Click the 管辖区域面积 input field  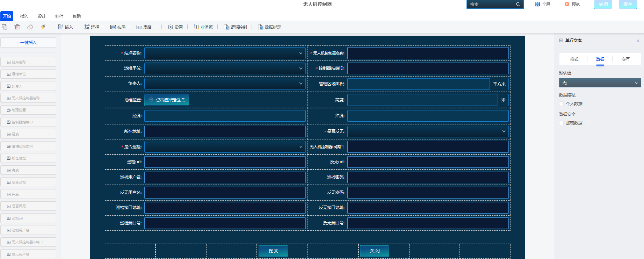pyautogui.click(x=419, y=84)
